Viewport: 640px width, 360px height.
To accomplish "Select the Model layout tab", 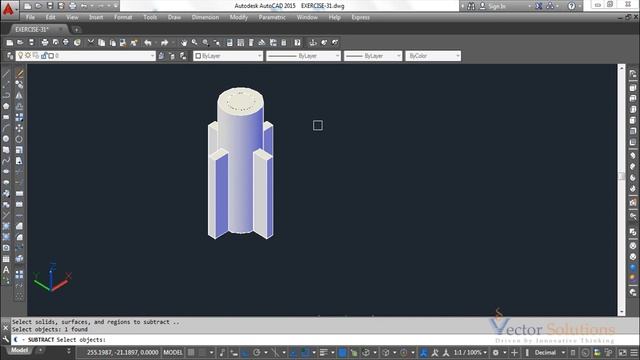I will point(20,350).
